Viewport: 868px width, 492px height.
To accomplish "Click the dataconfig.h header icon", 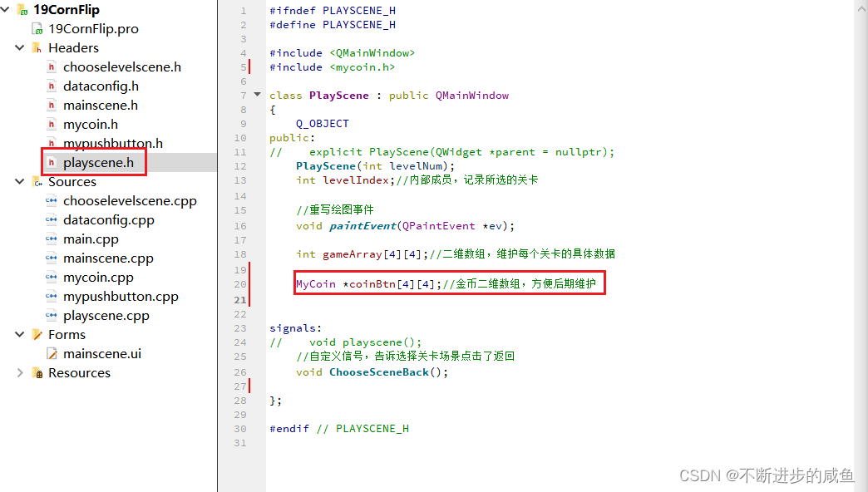I will click(52, 86).
